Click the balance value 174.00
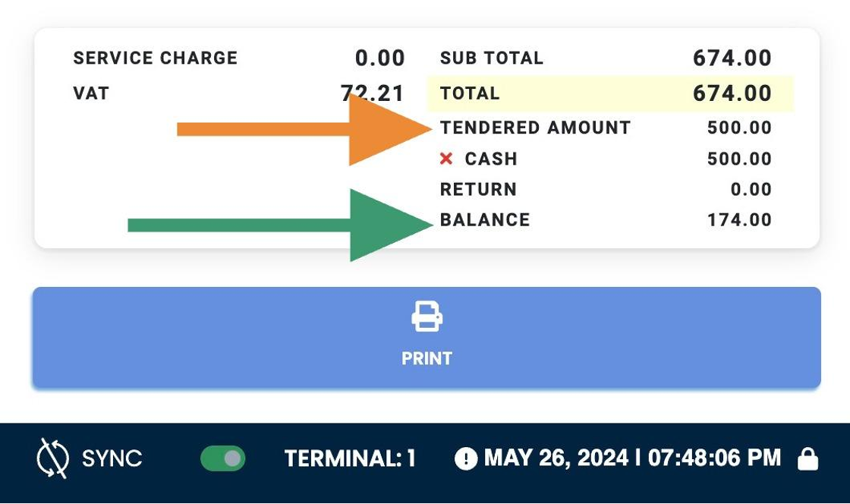The image size is (850, 504). [739, 219]
